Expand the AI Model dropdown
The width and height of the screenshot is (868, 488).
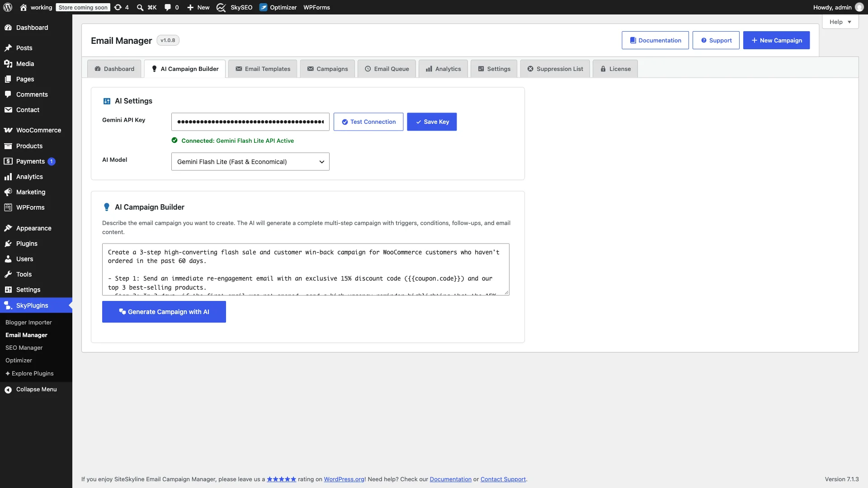[x=250, y=162]
